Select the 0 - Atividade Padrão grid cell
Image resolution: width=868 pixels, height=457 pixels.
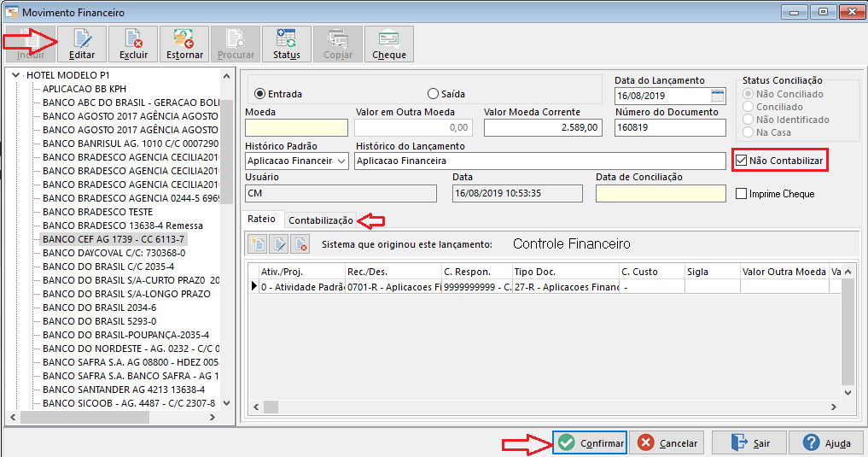(301, 287)
